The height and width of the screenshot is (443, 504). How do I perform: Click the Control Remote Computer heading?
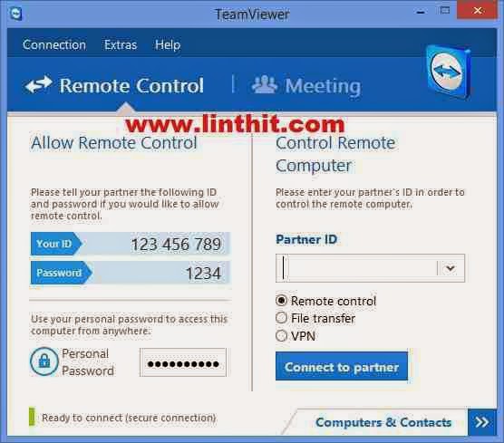click(x=335, y=154)
